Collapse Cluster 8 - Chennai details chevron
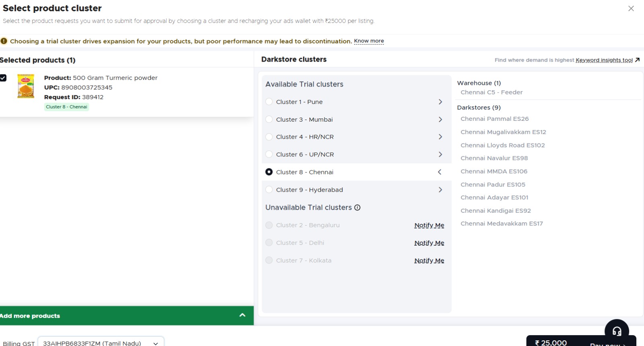 pyautogui.click(x=440, y=172)
